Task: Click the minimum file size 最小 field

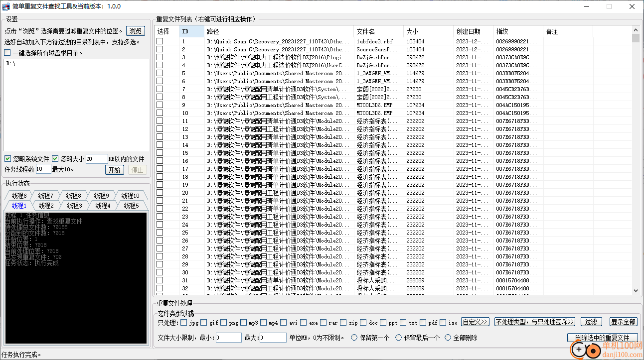Action: click(229, 338)
